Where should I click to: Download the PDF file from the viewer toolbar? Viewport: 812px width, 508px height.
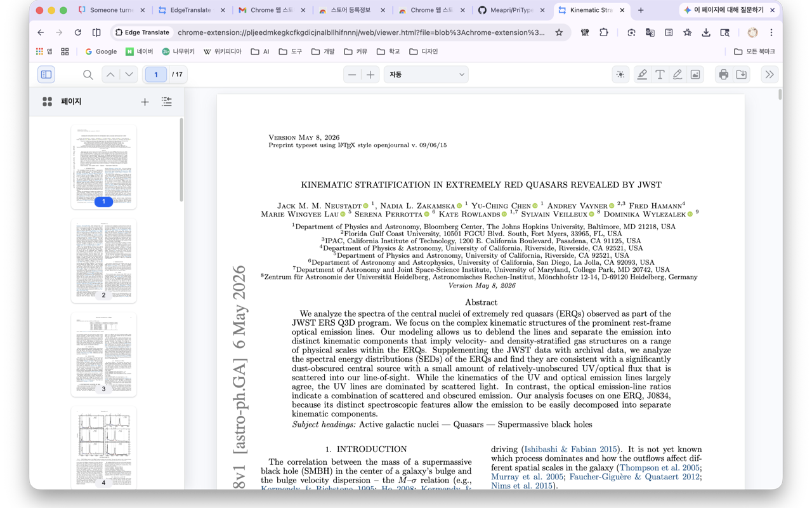click(742, 75)
